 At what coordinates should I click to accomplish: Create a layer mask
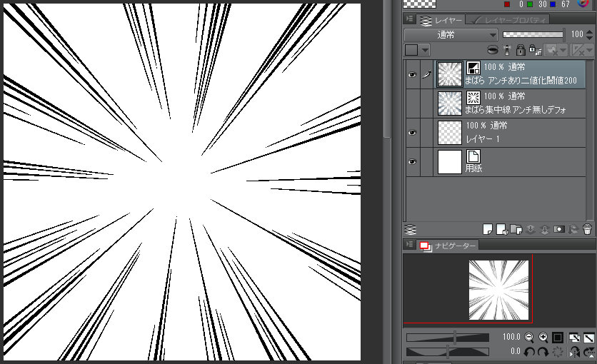559,229
